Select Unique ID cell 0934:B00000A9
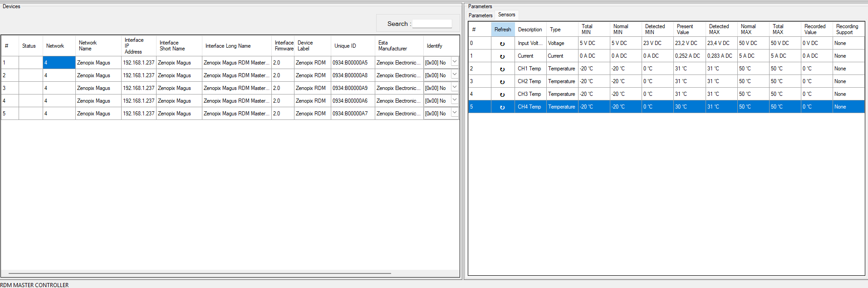The height and width of the screenshot is (288, 868). pyautogui.click(x=353, y=88)
